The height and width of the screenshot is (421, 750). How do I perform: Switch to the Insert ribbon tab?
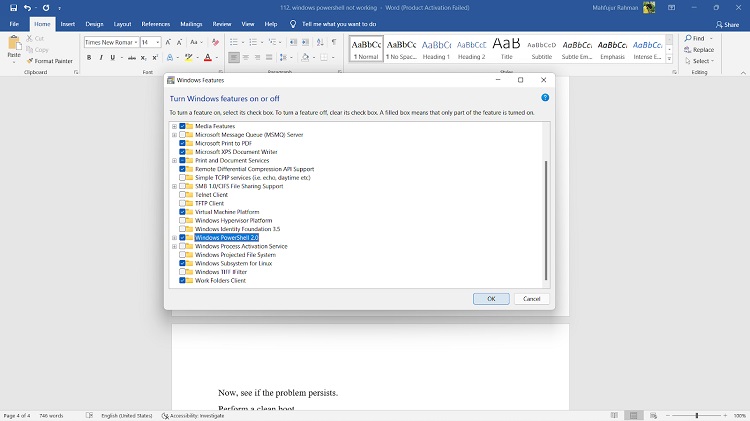(67, 23)
